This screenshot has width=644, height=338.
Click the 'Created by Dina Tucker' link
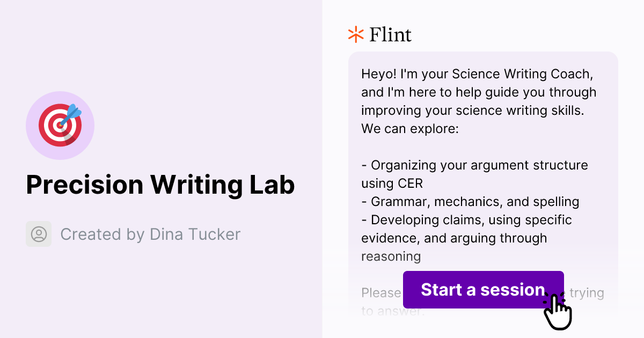pyautogui.click(x=151, y=234)
